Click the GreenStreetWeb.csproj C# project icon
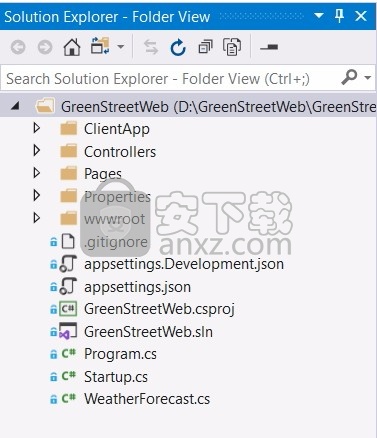Screen dimensions: 377x438 click(x=68, y=309)
